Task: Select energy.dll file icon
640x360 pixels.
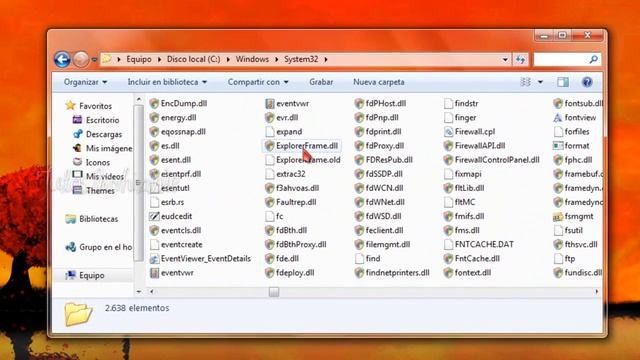Action: click(x=154, y=118)
